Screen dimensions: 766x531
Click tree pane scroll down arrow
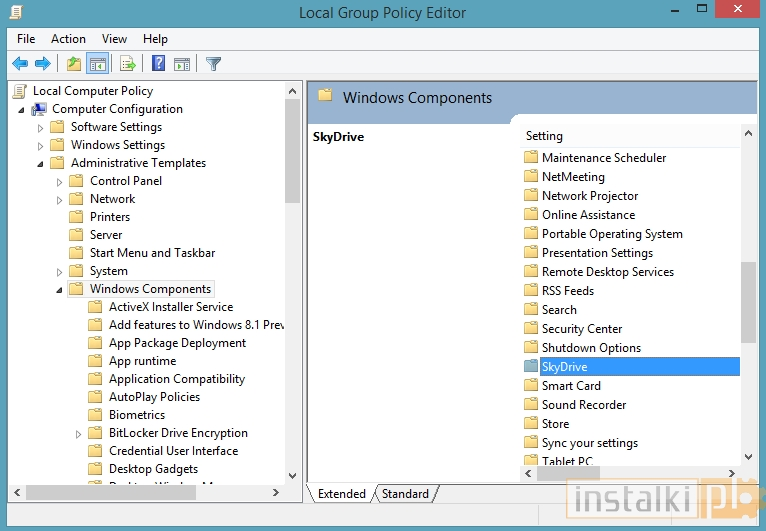point(292,475)
